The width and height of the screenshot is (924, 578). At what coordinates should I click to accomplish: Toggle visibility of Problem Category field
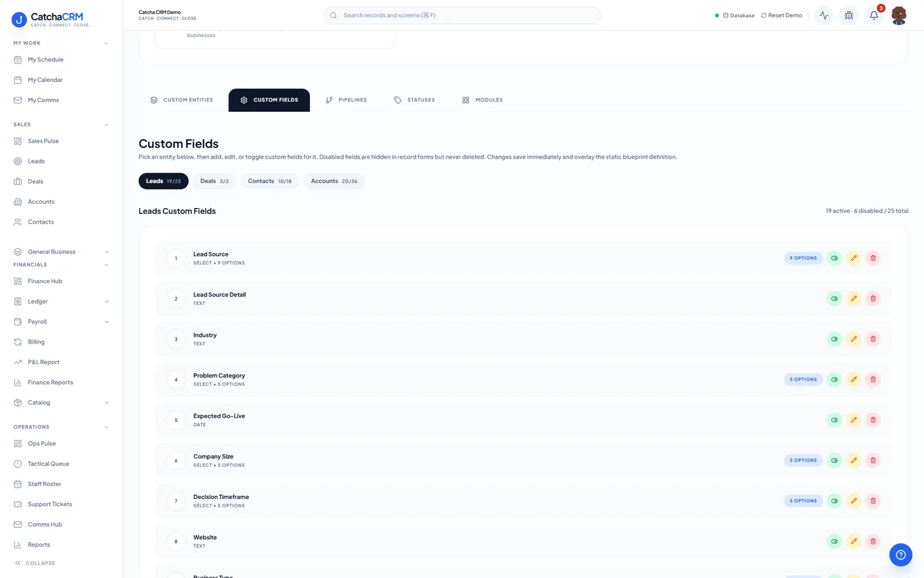(834, 380)
